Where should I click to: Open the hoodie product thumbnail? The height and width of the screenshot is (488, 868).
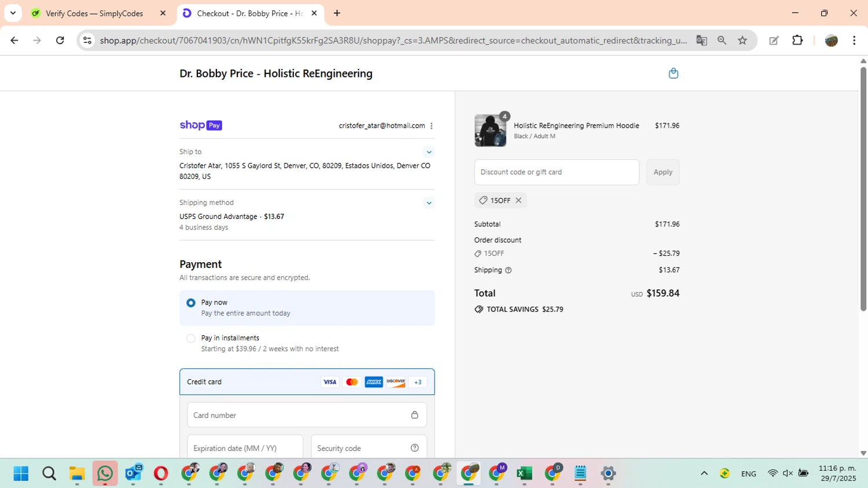[490, 130]
